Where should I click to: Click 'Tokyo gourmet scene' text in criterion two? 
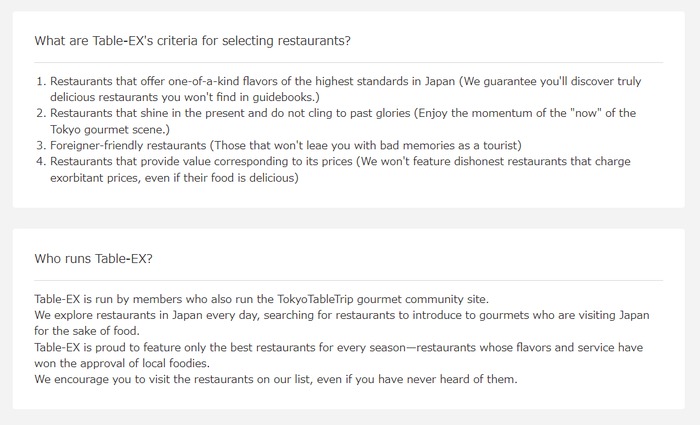point(110,129)
